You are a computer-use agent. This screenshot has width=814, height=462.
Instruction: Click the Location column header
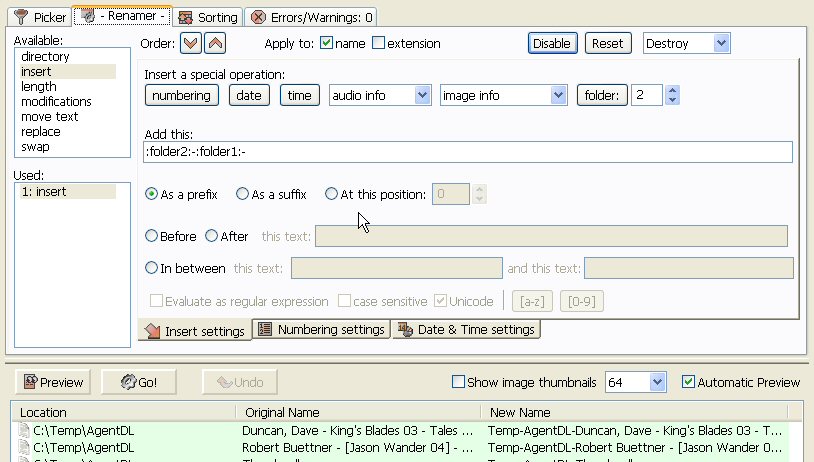click(x=125, y=412)
